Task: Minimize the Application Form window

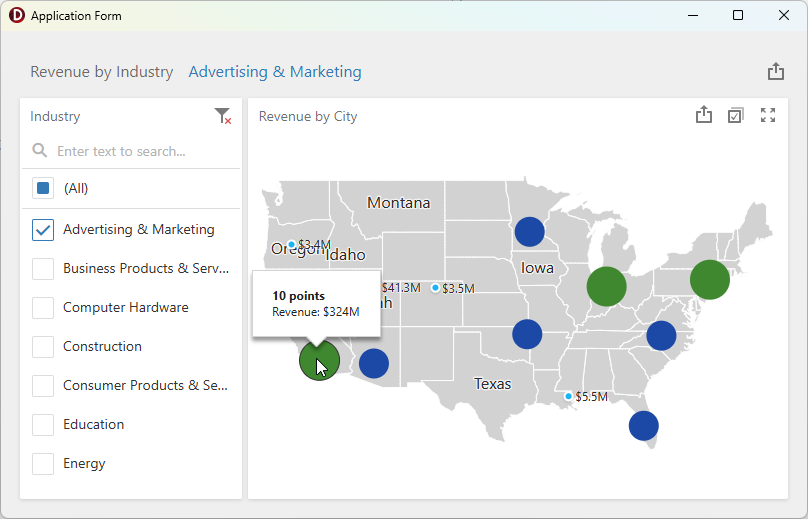Action: [x=693, y=15]
